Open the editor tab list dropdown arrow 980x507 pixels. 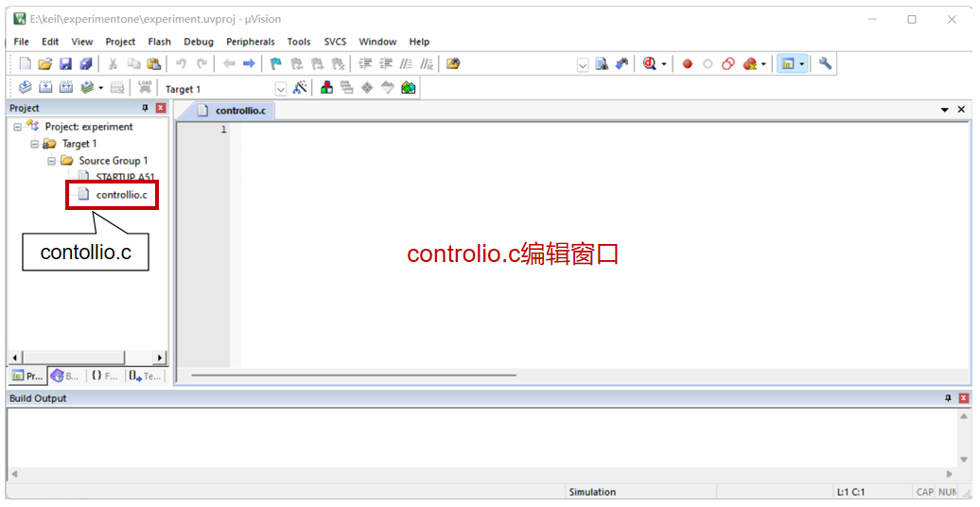click(x=945, y=110)
